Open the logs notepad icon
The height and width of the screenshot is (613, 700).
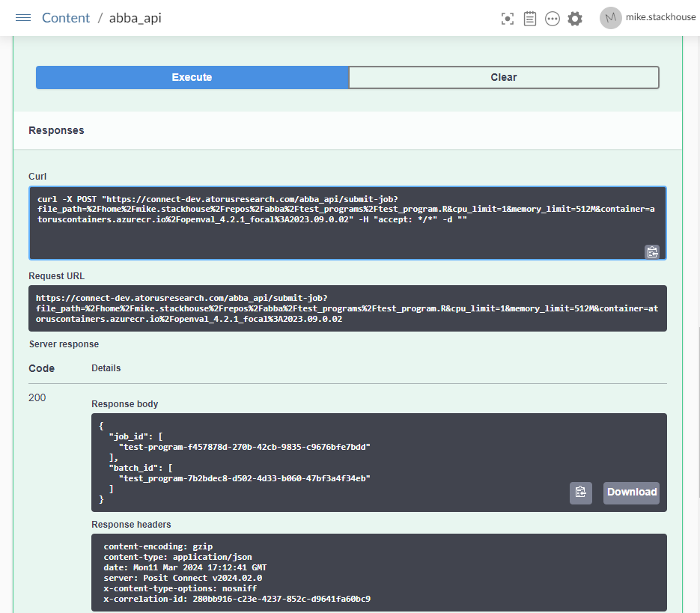(x=530, y=19)
